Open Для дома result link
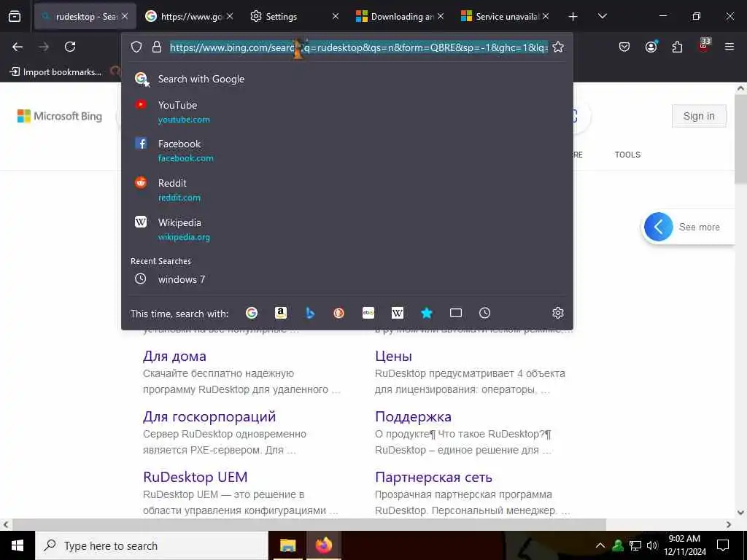Image resolution: width=747 pixels, height=560 pixels. [174, 356]
